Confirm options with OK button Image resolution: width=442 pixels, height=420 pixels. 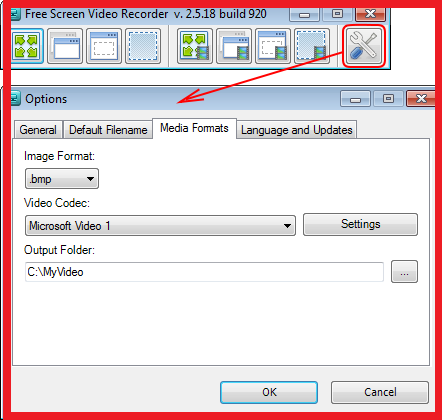[269, 392]
